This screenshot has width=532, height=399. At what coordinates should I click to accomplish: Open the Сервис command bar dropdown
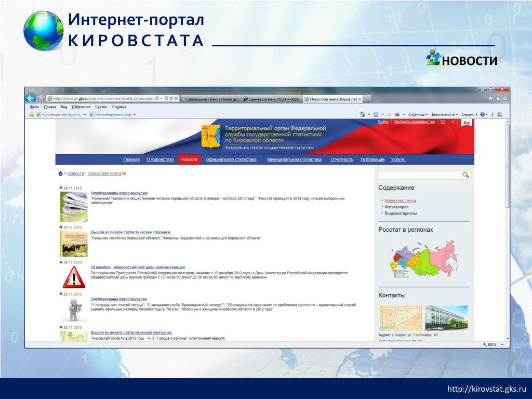click(470, 115)
